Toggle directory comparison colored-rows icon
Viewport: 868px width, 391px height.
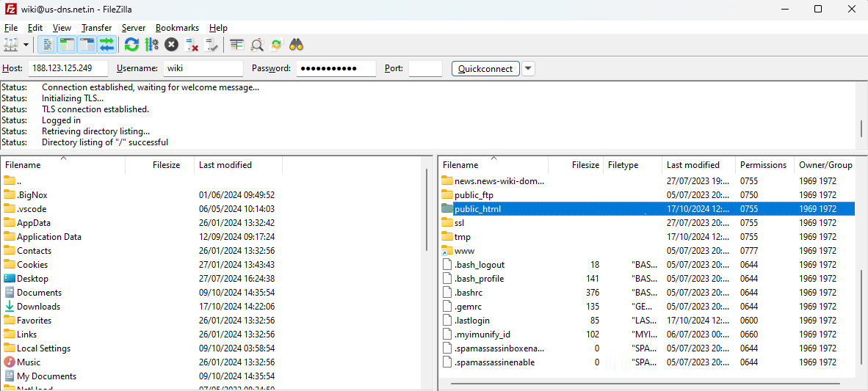pyautogui.click(x=237, y=45)
